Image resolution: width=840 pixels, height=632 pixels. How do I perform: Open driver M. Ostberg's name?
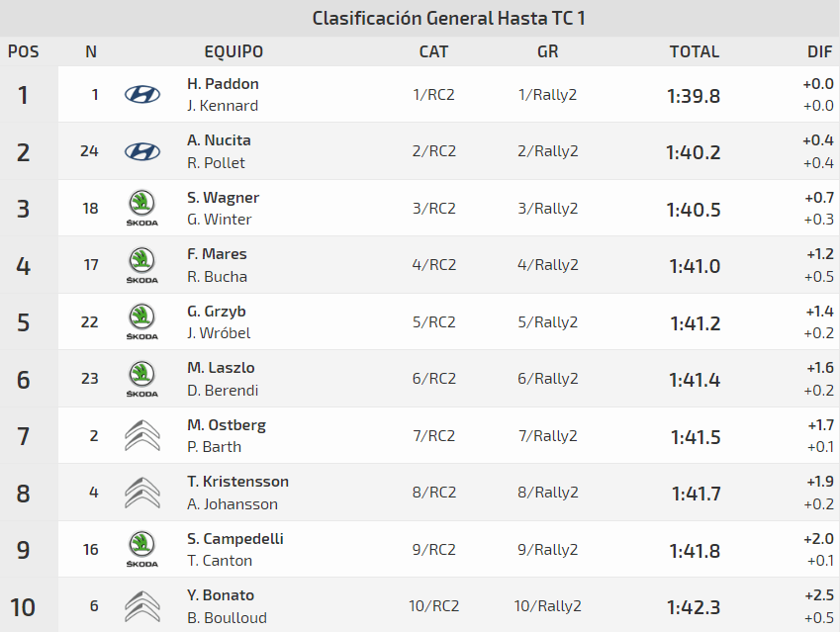pyautogui.click(x=227, y=425)
